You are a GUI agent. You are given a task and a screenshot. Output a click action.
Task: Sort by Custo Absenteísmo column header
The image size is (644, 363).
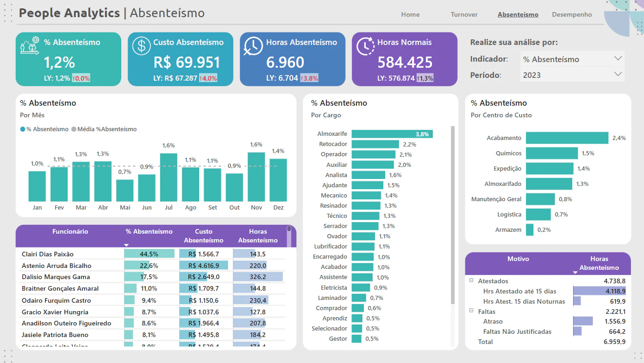(x=204, y=236)
